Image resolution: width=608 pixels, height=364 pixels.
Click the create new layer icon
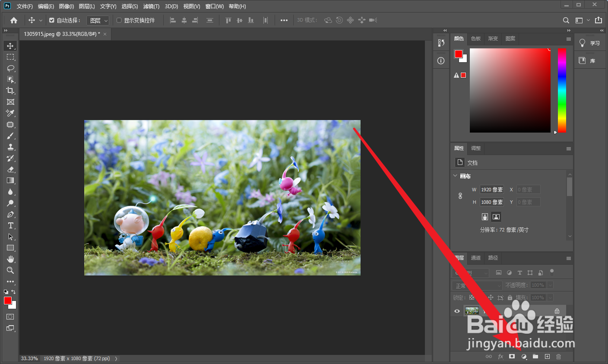click(x=547, y=356)
